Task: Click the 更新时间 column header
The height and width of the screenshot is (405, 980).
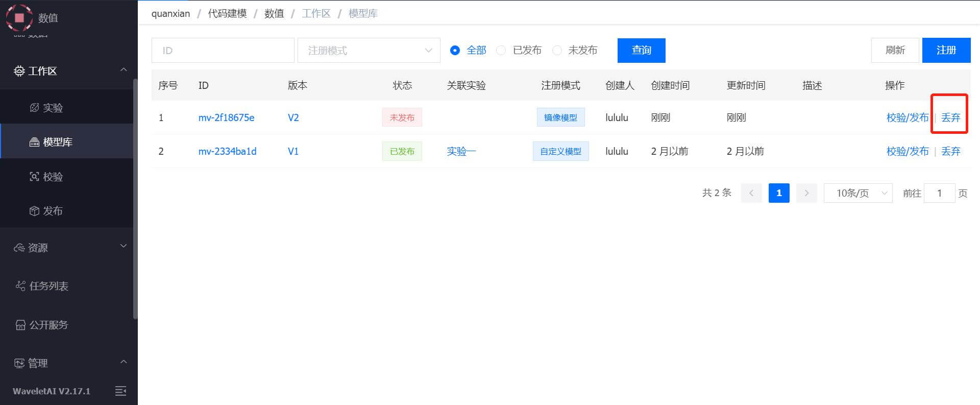Action: (x=746, y=85)
